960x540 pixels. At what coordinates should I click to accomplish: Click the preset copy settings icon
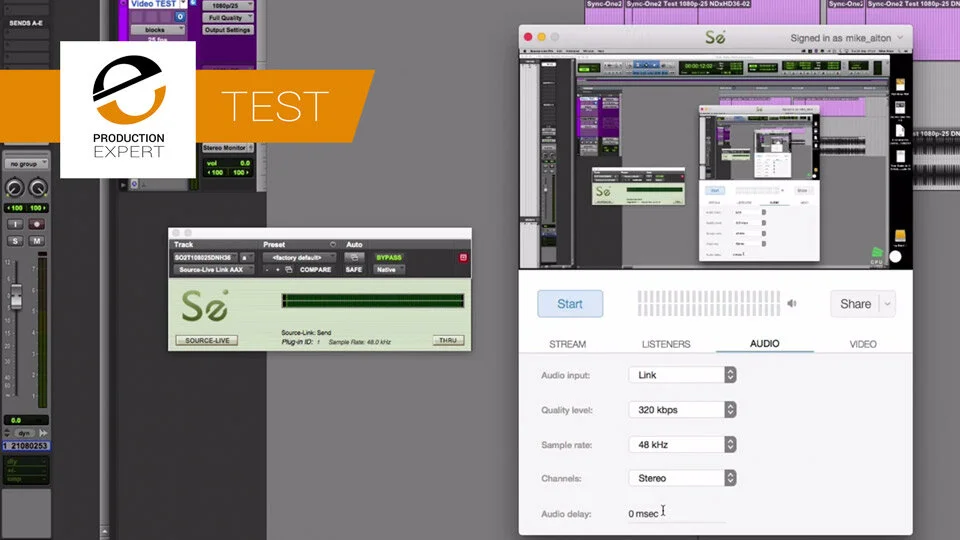(288, 269)
